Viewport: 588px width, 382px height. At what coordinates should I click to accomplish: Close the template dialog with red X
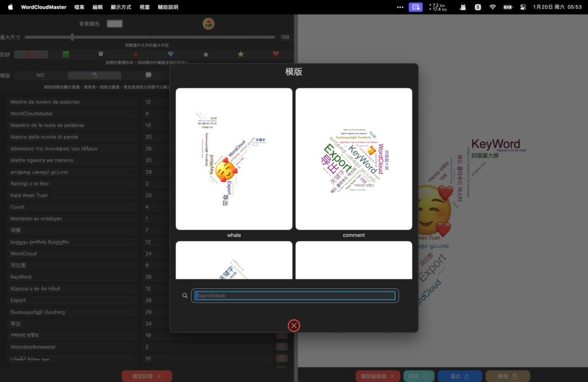click(x=294, y=325)
